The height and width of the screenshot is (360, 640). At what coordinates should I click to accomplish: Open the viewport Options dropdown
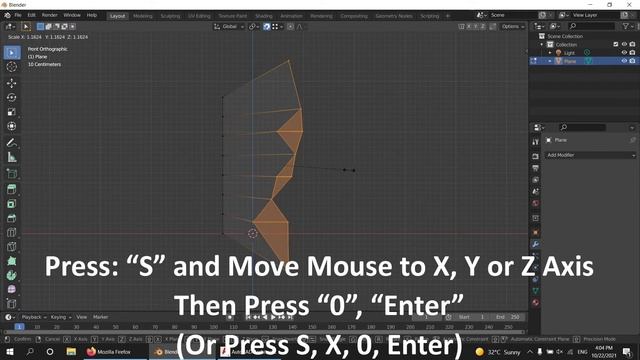pos(513,27)
